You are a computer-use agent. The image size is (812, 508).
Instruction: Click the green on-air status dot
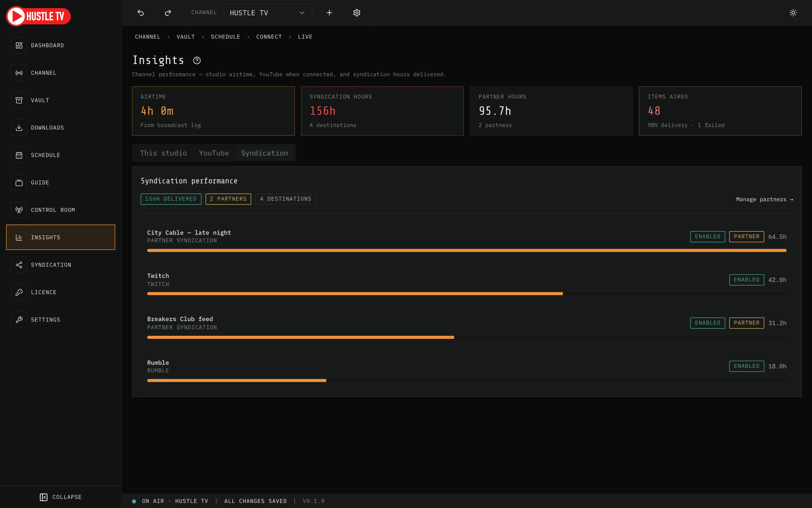(x=134, y=501)
